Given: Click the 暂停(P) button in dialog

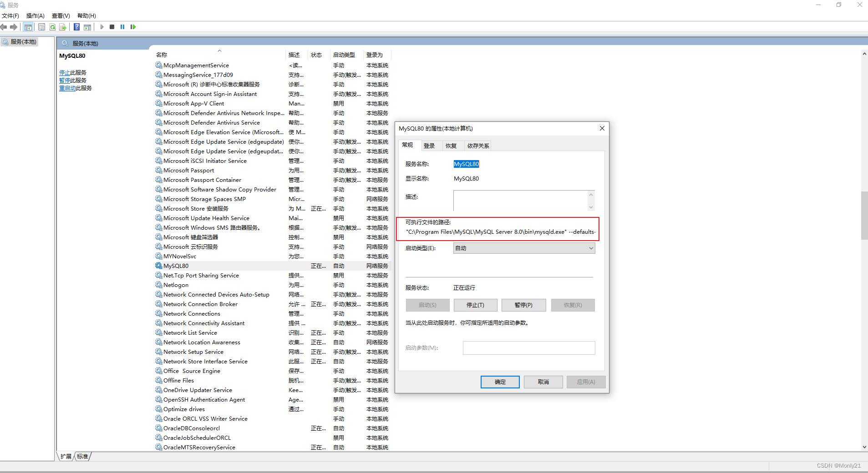Looking at the screenshot, I should [x=523, y=305].
